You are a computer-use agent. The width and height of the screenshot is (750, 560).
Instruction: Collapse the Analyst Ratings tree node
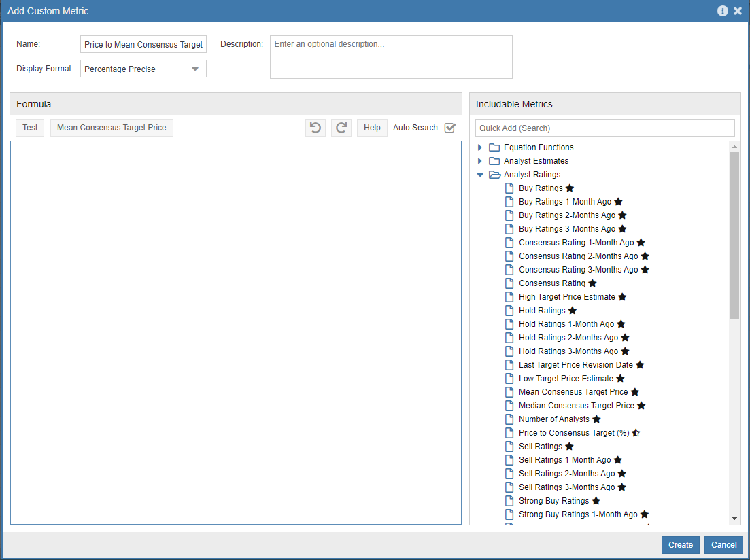click(480, 174)
